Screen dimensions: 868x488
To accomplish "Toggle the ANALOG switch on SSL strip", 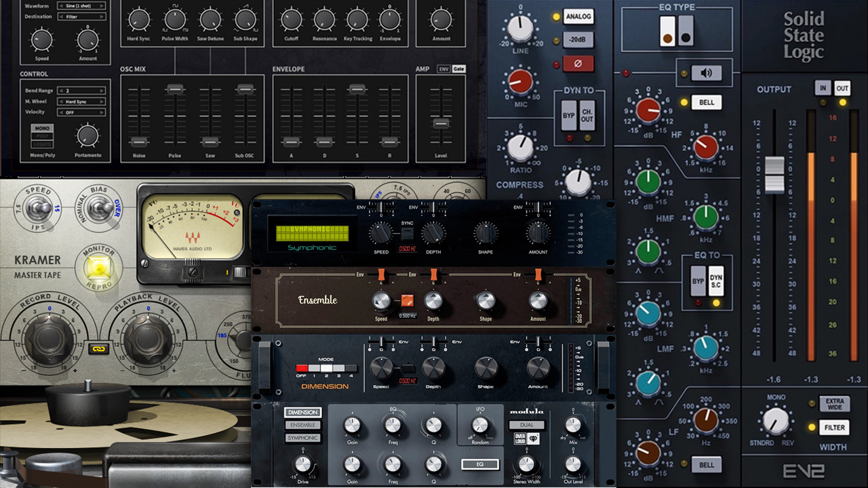I will tap(578, 16).
